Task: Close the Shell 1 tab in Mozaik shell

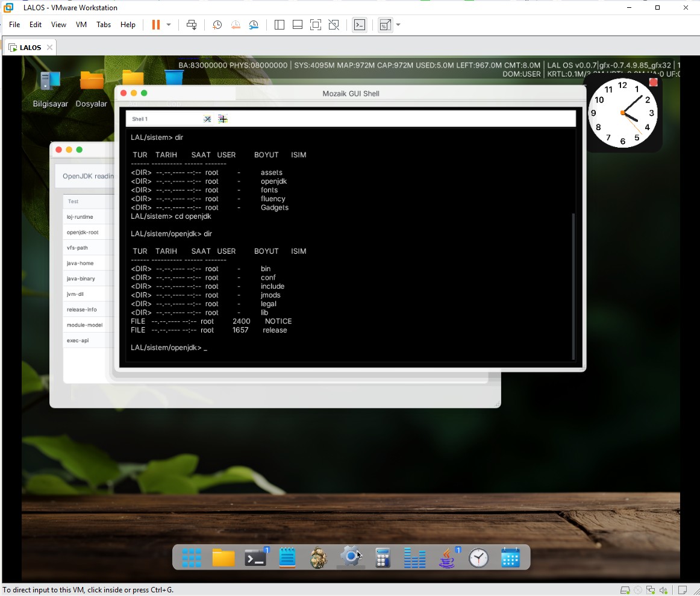Action: (x=207, y=119)
